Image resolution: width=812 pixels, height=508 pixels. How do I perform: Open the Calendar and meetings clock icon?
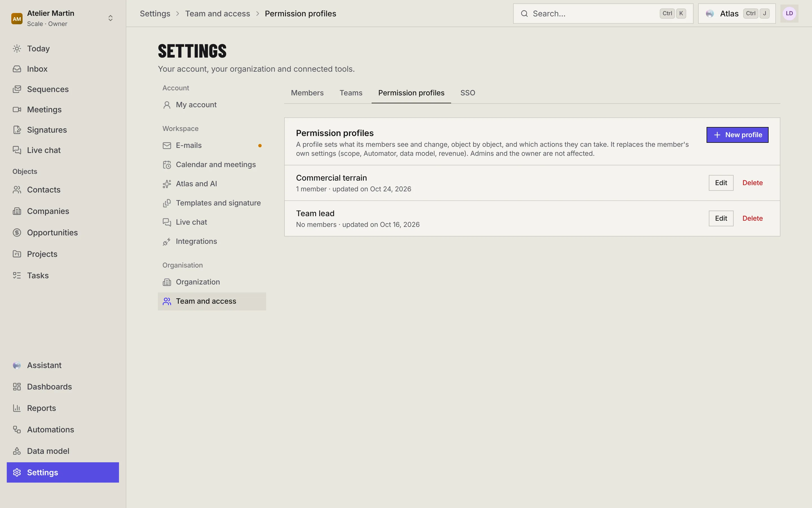167,165
